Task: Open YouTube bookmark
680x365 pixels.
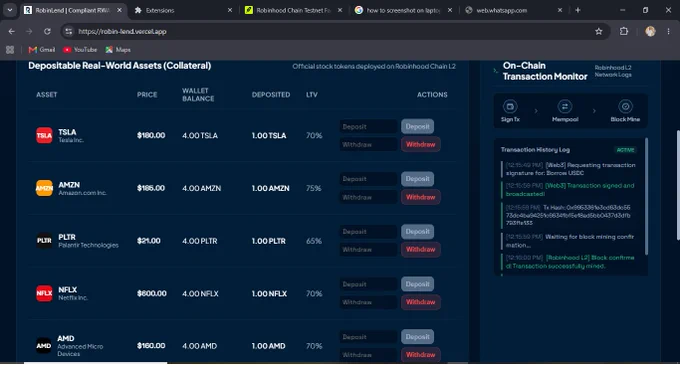Action: pyautogui.click(x=80, y=50)
